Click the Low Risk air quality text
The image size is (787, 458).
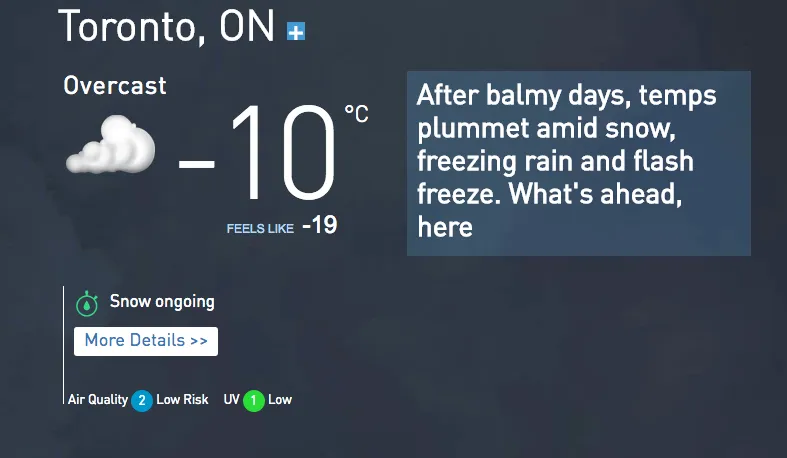(x=182, y=399)
